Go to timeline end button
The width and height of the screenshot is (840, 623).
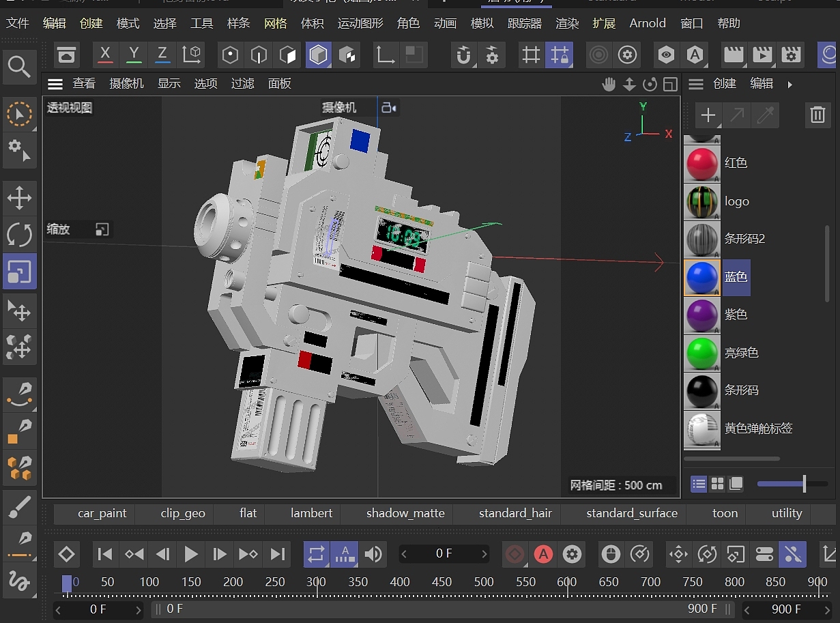(x=277, y=554)
